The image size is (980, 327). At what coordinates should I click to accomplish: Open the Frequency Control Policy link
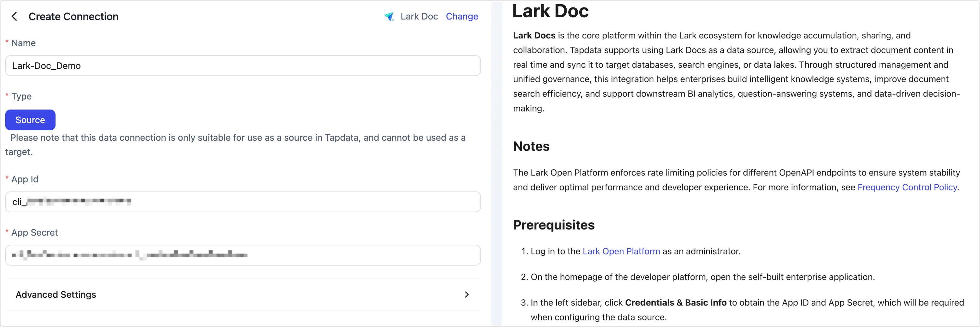coord(908,187)
